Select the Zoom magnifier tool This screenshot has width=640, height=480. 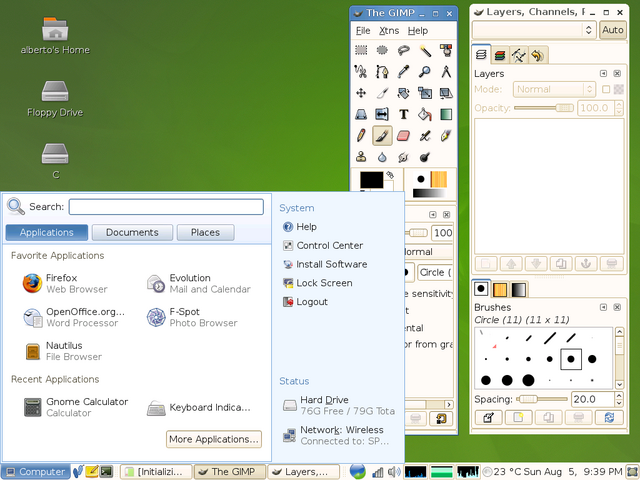[x=424, y=72]
